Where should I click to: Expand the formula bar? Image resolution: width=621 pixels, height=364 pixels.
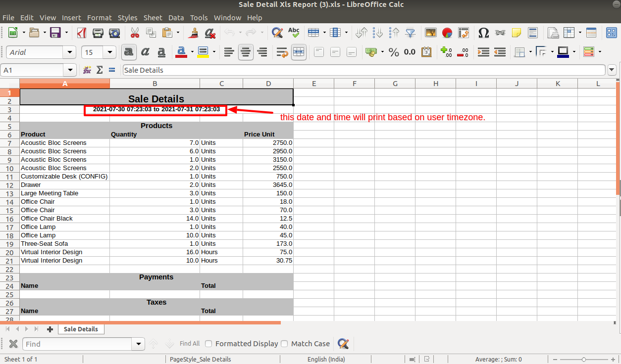[x=612, y=70]
